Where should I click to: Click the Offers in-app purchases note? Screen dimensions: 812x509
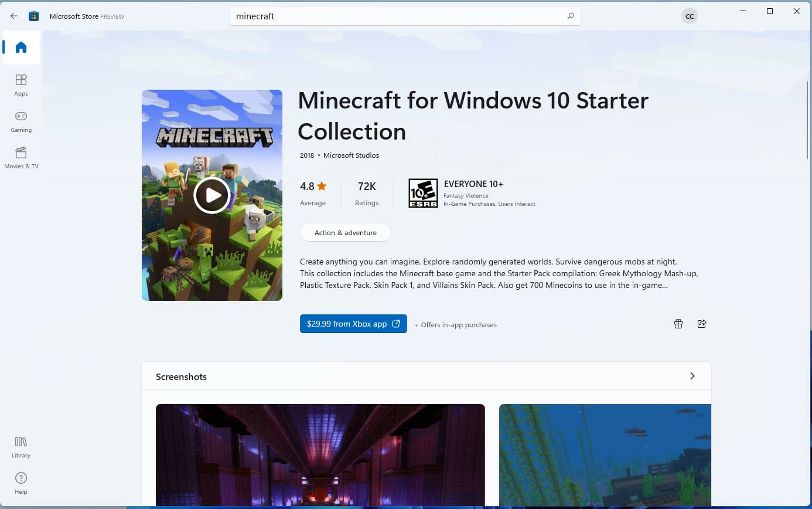(x=456, y=325)
